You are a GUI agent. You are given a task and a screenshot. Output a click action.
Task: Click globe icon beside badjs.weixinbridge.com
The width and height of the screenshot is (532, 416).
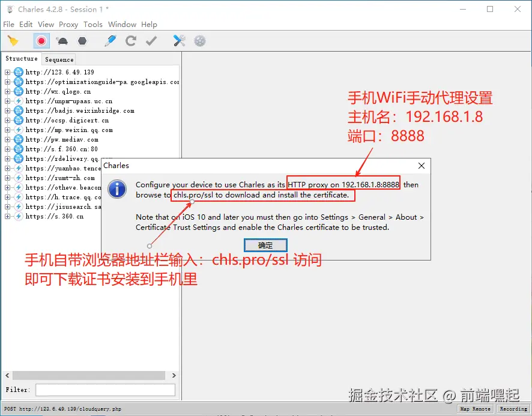pos(19,110)
